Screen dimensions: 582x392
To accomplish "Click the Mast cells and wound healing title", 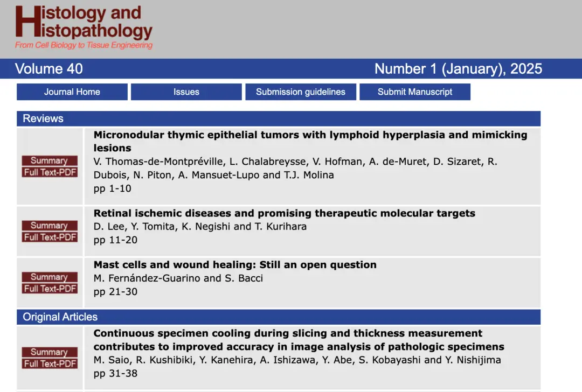I will tap(235, 265).
